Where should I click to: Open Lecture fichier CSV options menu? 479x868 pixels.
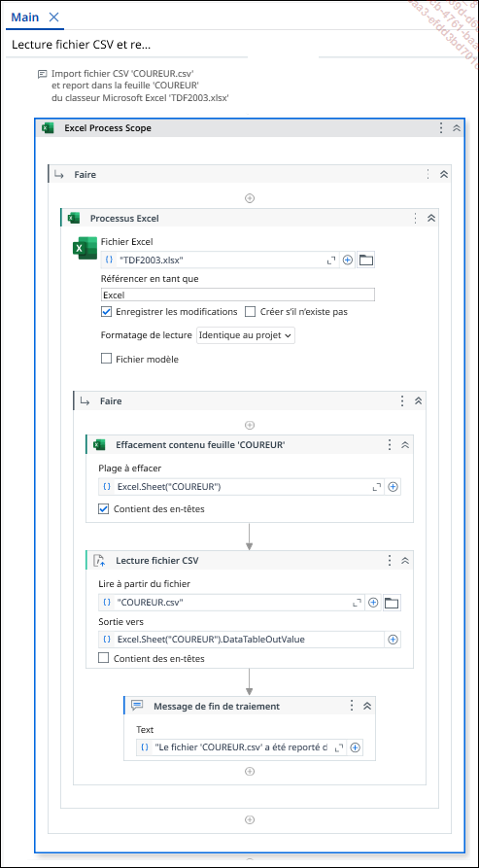(390, 560)
